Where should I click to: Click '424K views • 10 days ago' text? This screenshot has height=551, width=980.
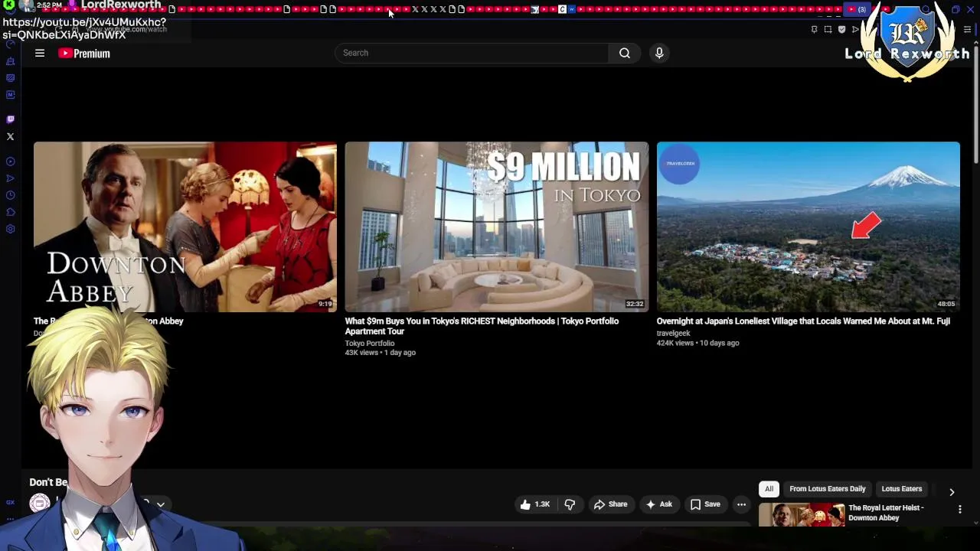[697, 343]
